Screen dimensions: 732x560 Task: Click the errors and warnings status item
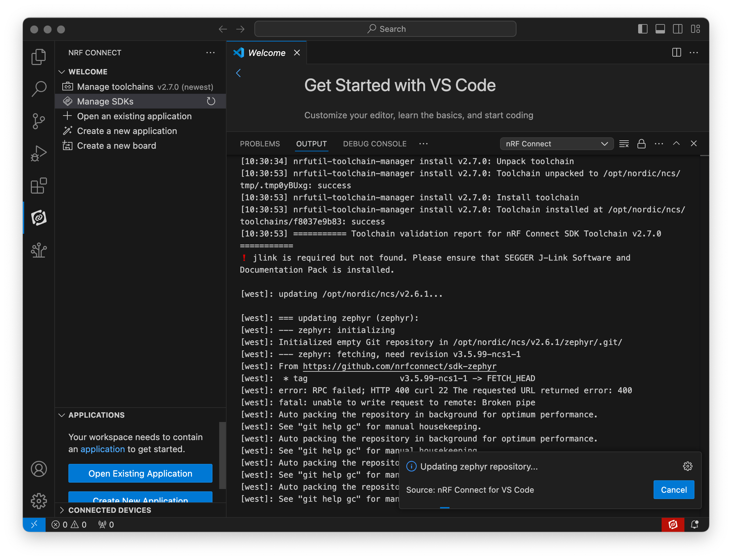click(69, 524)
